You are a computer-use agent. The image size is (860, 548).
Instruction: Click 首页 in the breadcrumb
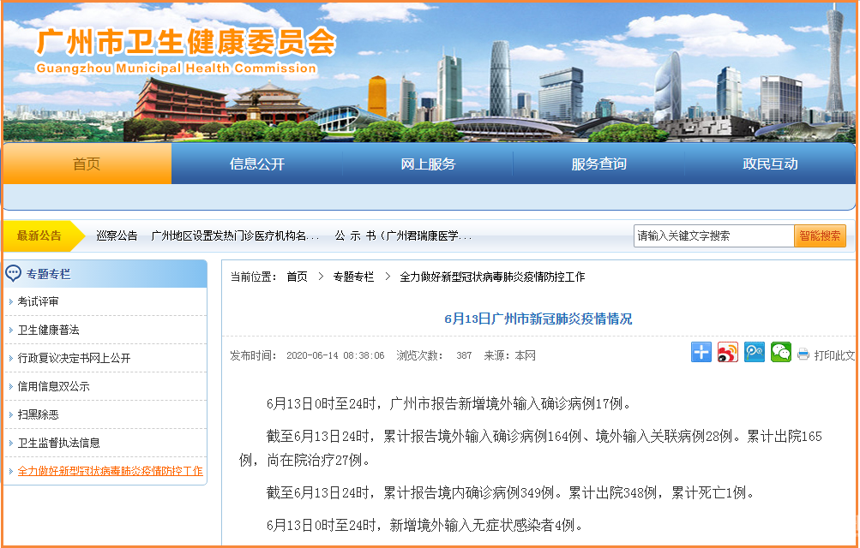tap(297, 277)
